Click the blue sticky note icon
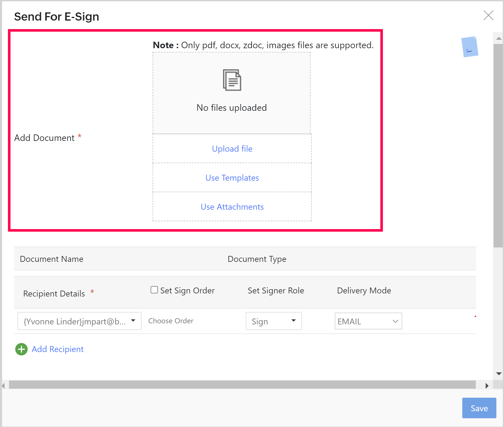 click(x=470, y=47)
